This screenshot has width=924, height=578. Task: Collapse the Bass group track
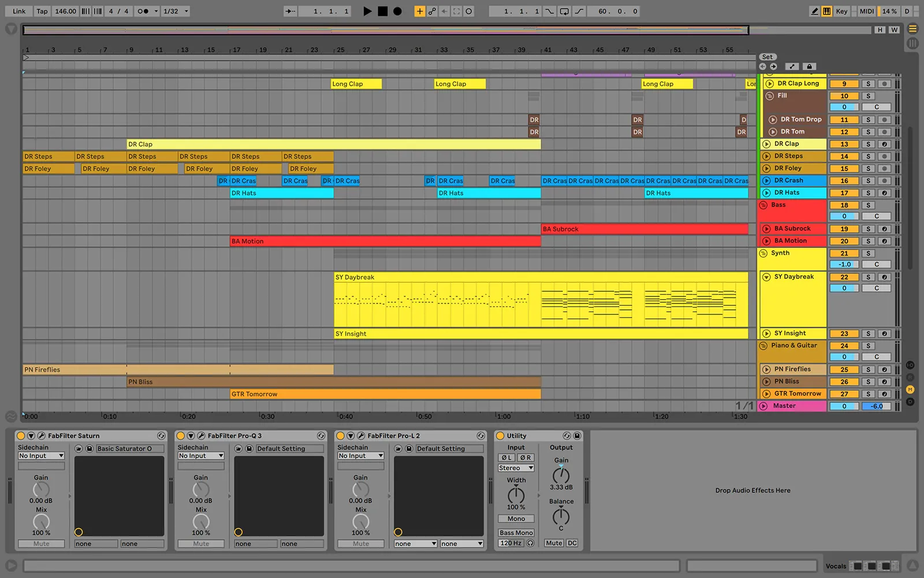click(763, 205)
